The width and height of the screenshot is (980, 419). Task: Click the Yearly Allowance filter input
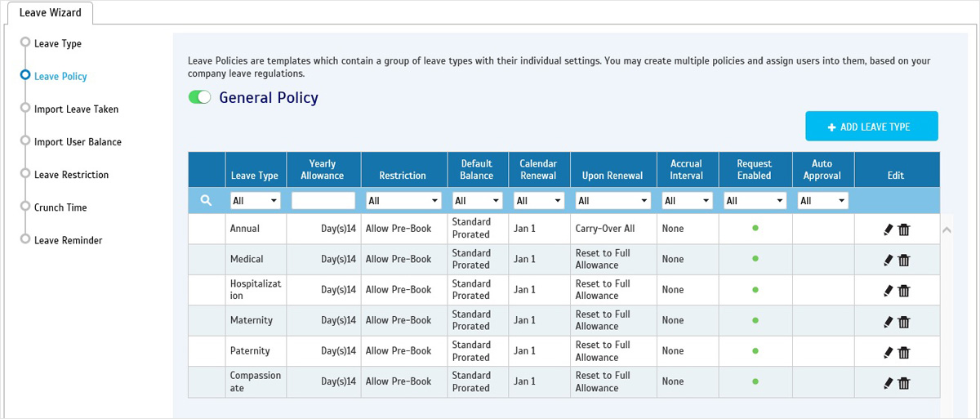(323, 200)
